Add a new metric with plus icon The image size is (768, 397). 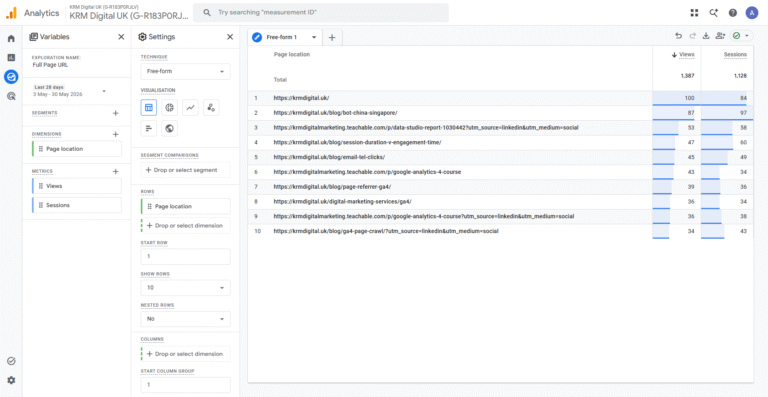click(x=116, y=171)
